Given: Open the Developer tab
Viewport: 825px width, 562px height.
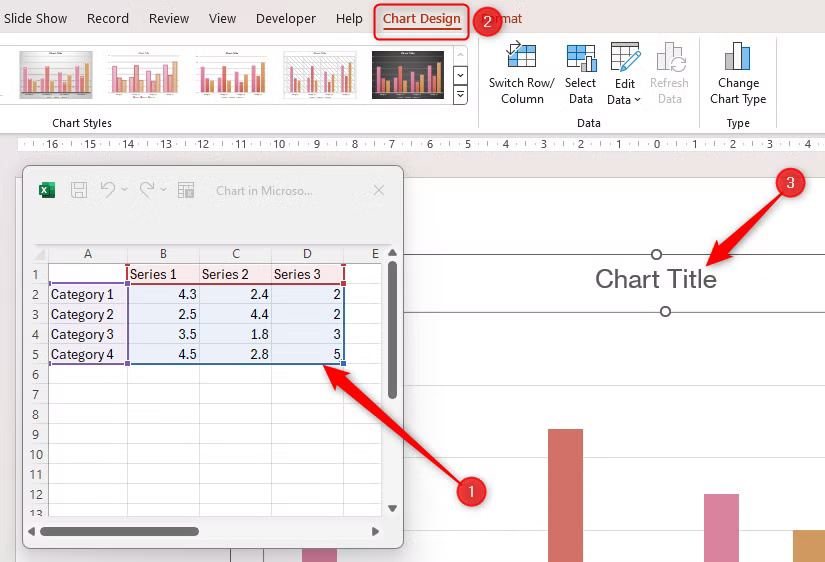Looking at the screenshot, I should (x=286, y=18).
